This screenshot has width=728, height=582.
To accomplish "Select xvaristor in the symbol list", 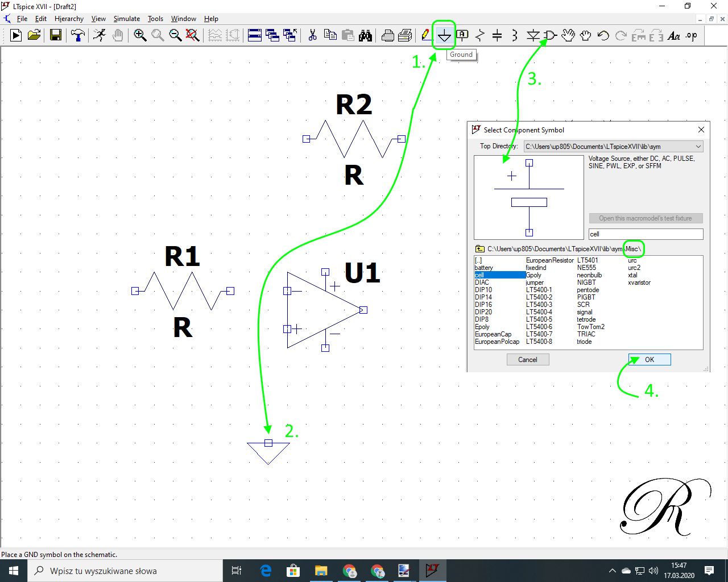I will pyautogui.click(x=639, y=282).
